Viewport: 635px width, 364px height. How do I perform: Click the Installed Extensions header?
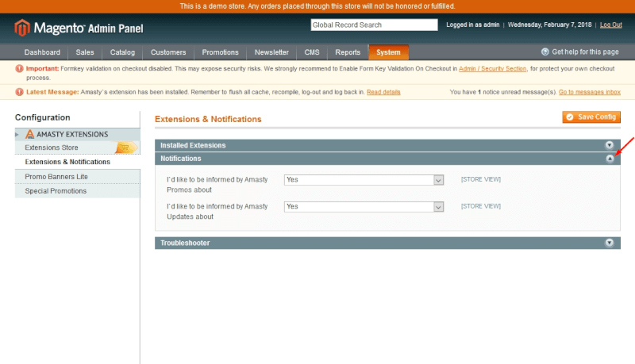click(x=387, y=145)
